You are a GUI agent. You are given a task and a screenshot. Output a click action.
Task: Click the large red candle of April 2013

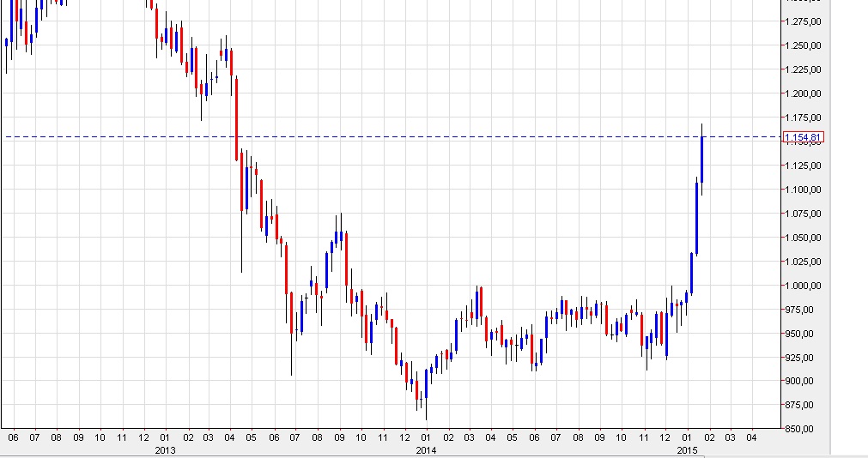(x=236, y=118)
